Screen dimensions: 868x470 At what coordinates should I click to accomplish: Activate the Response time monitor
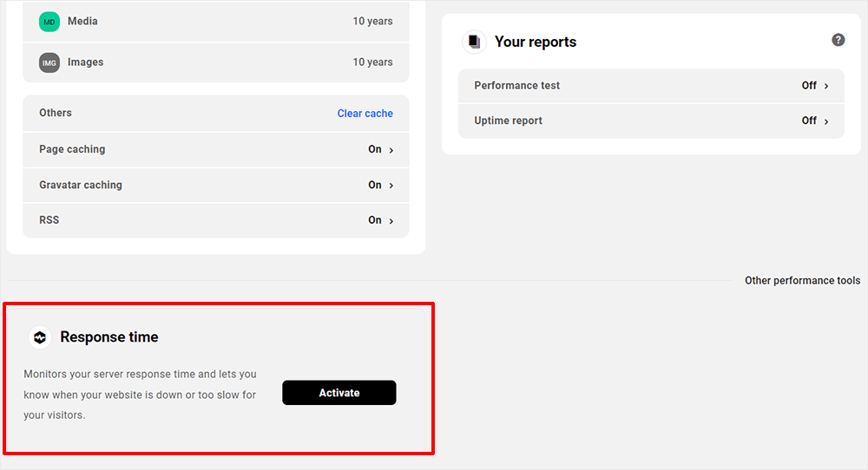click(x=339, y=393)
